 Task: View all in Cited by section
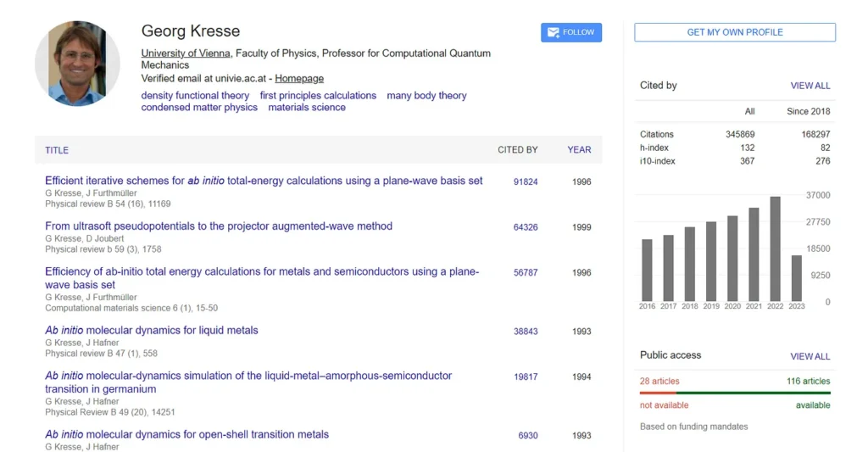(x=810, y=86)
